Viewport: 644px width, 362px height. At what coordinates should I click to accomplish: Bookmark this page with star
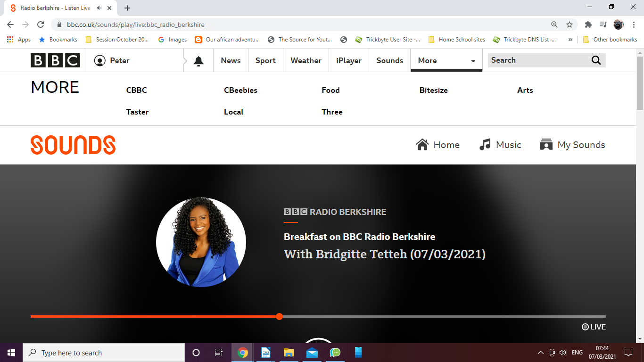570,25
